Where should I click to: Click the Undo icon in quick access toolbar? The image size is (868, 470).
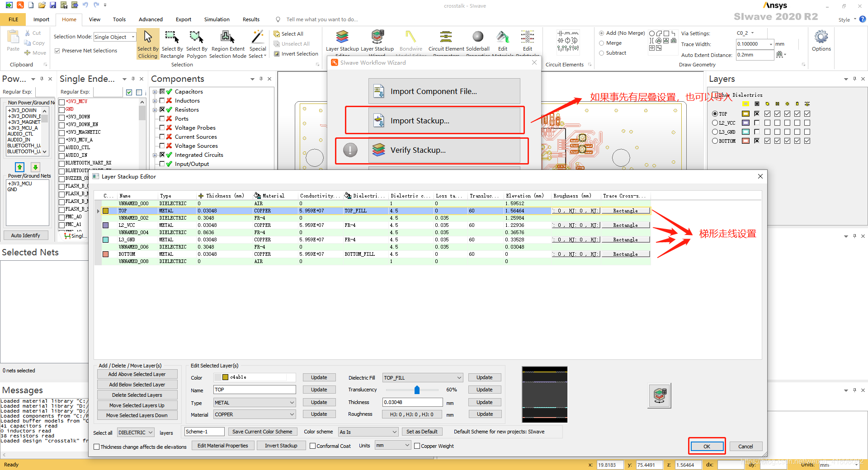tap(85, 5)
